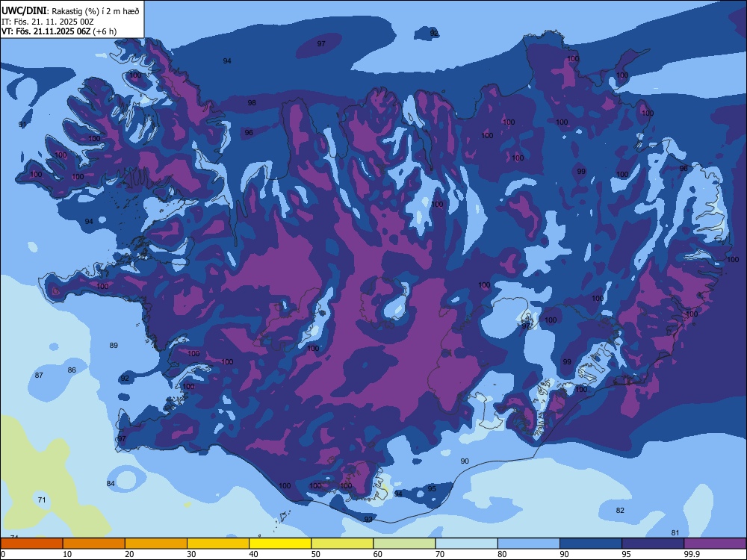Click the 90–95 medium blue legend swatch
Viewport: 747px width, 560px height.
[591, 544]
